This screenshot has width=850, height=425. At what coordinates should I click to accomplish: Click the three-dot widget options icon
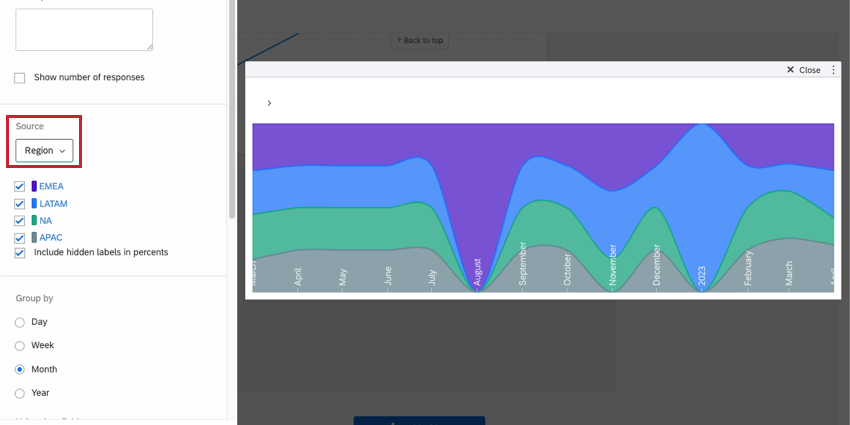tap(833, 70)
